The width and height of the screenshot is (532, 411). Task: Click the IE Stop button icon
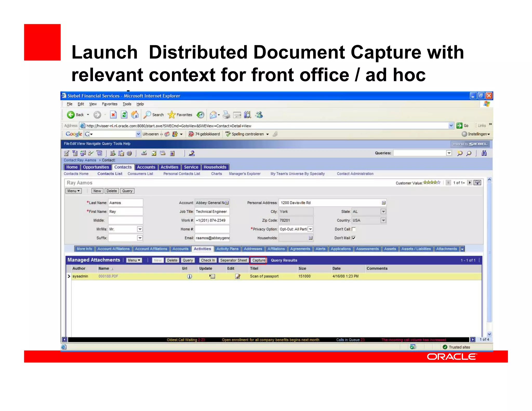(113, 115)
